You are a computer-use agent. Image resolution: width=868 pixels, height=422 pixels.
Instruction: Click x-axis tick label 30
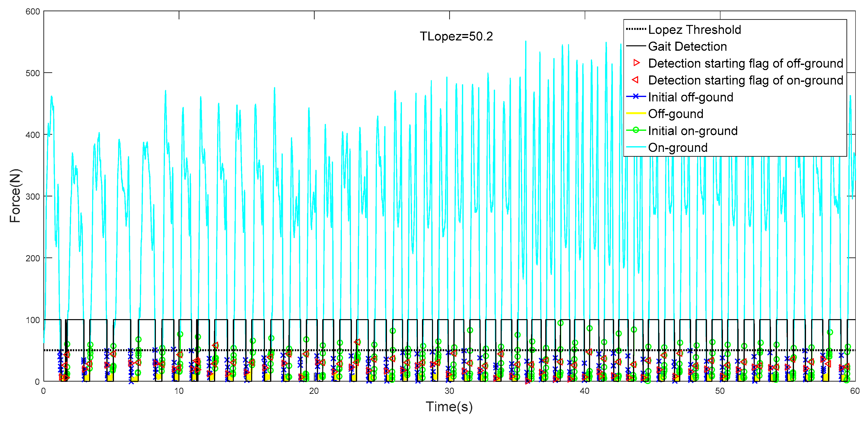click(449, 391)
